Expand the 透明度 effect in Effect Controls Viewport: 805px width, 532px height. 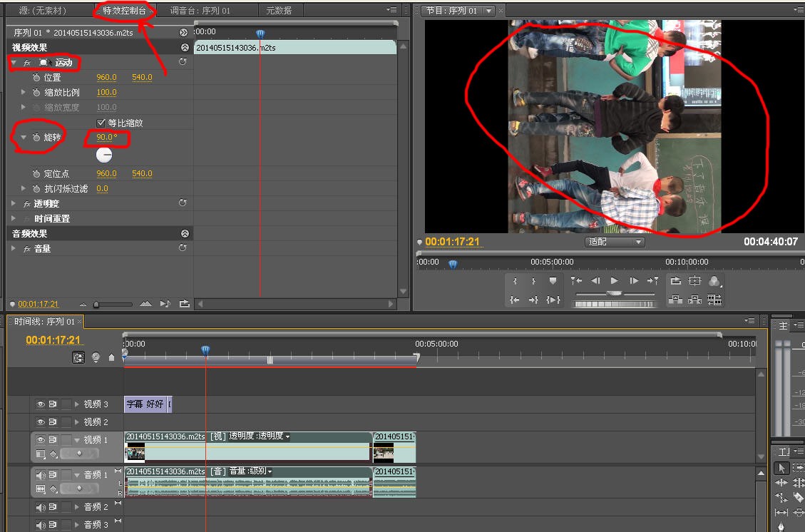tap(13, 203)
